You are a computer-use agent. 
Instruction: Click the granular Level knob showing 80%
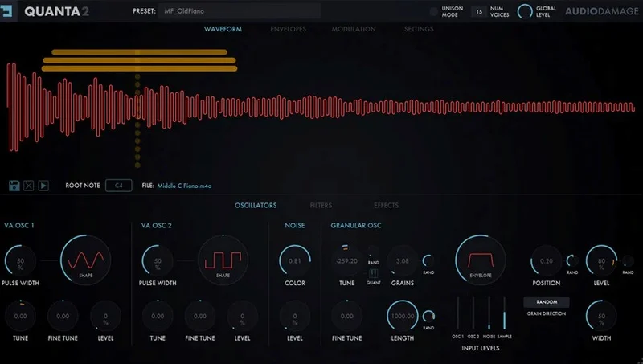click(x=601, y=260)
